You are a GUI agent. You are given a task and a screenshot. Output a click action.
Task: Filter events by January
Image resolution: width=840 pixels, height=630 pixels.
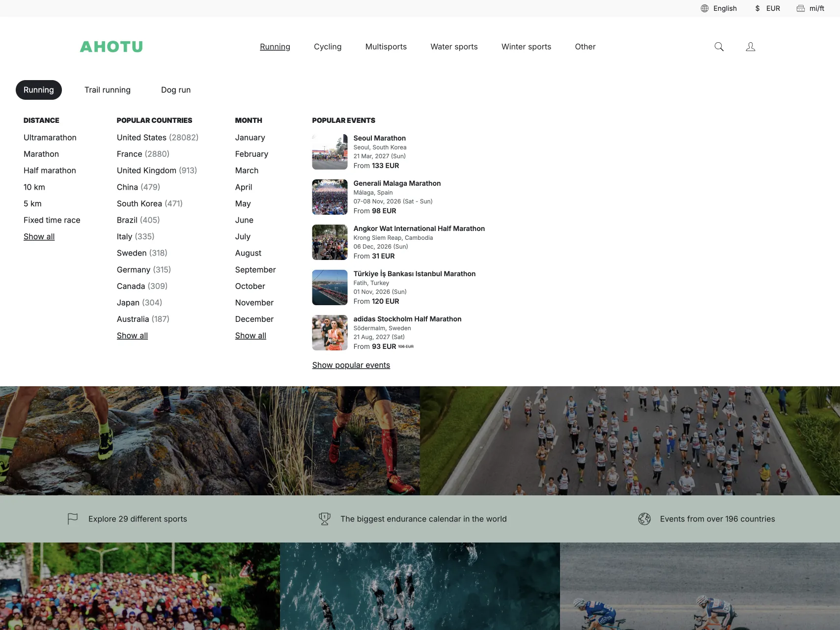[250, 138]
